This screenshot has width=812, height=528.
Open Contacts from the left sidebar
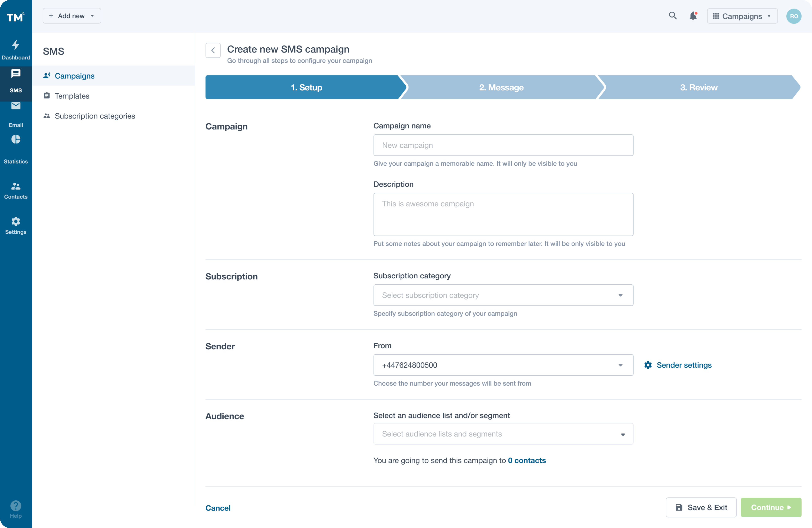tap(16, 189)
